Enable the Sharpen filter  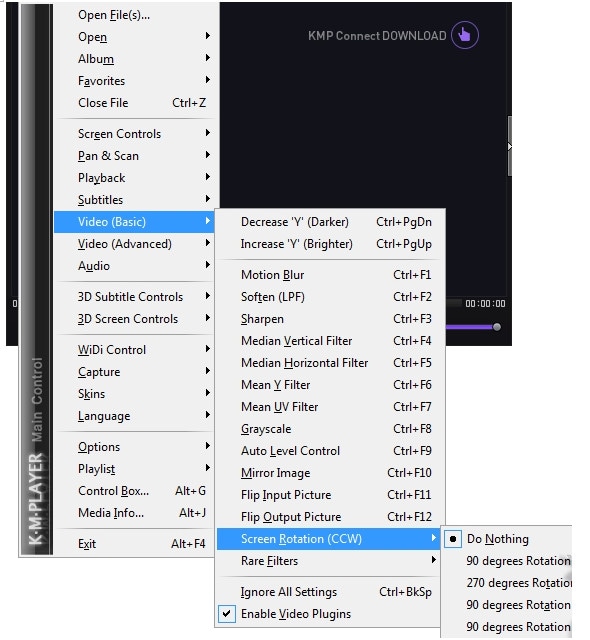pyautogui.click(x=330, y=319)
